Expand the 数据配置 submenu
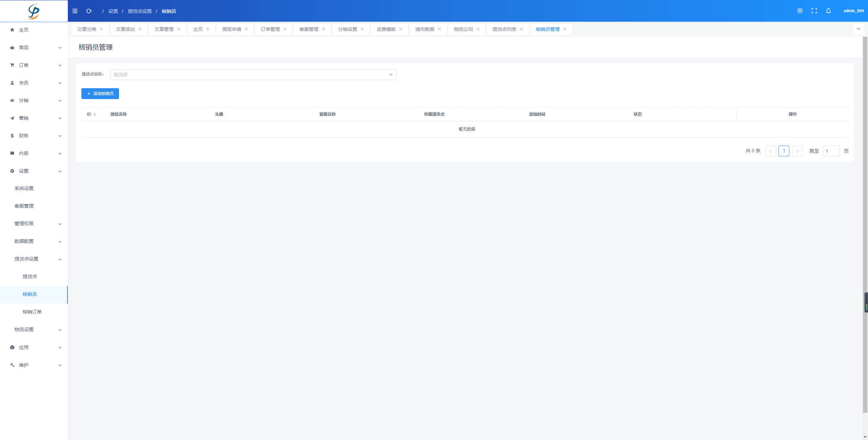Viewport: 868px width, 440px height. tap(34, 242)
